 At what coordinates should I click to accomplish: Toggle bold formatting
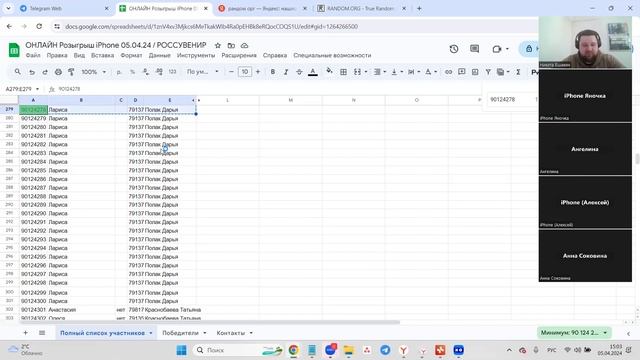(273, 72)
